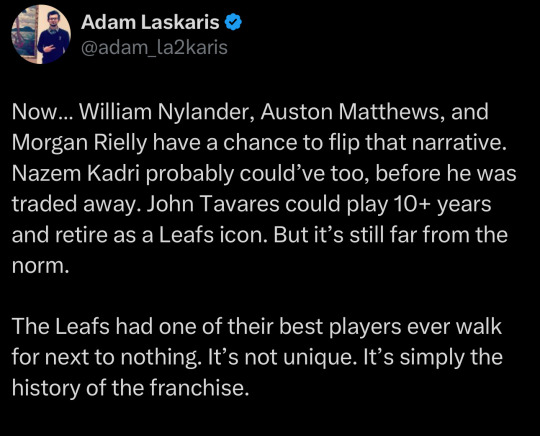Click the name Nazem Kadri in tweet
The image size is (540, 436).
point(76,173)
